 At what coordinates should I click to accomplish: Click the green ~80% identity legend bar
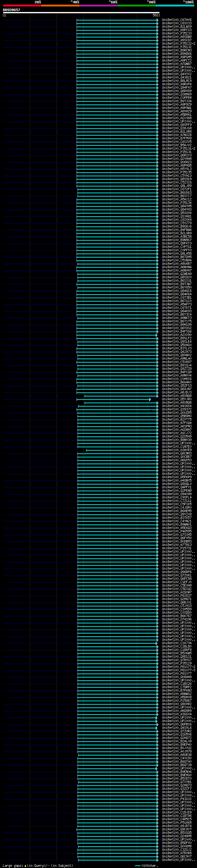[x=137, y=6]
